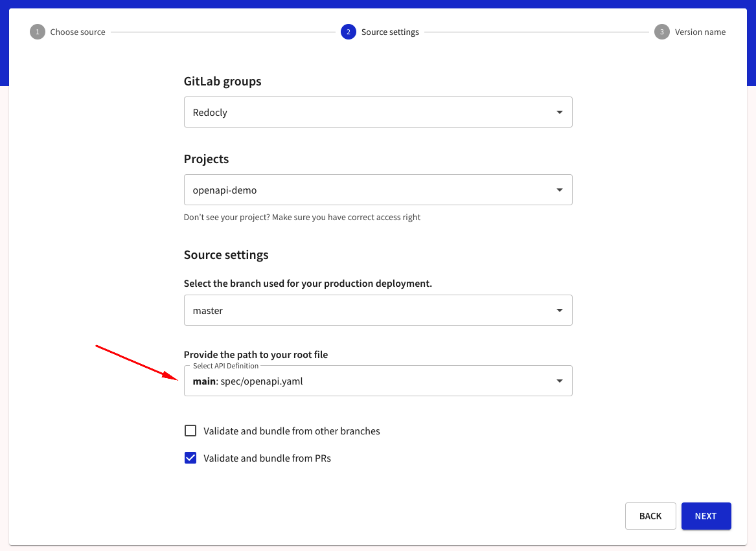Select the Source settings step label
Viewport: 756px width, 551px height.
[x=390, y=32]
